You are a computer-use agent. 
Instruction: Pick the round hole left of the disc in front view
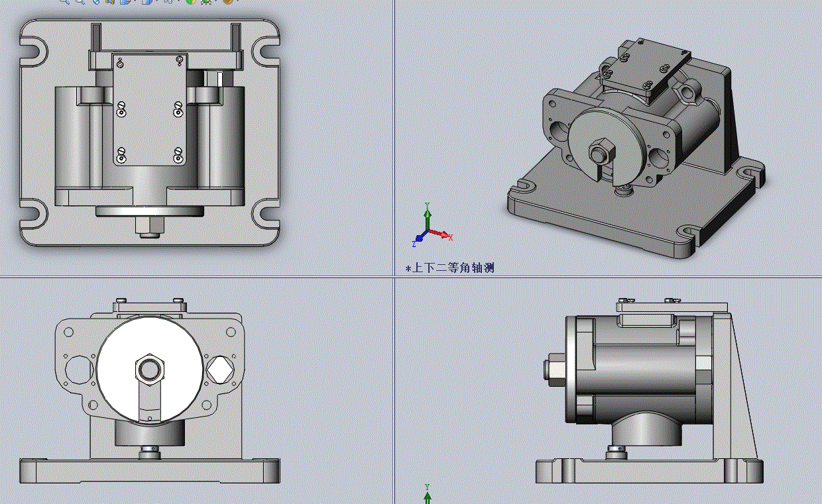pos(79,370)
